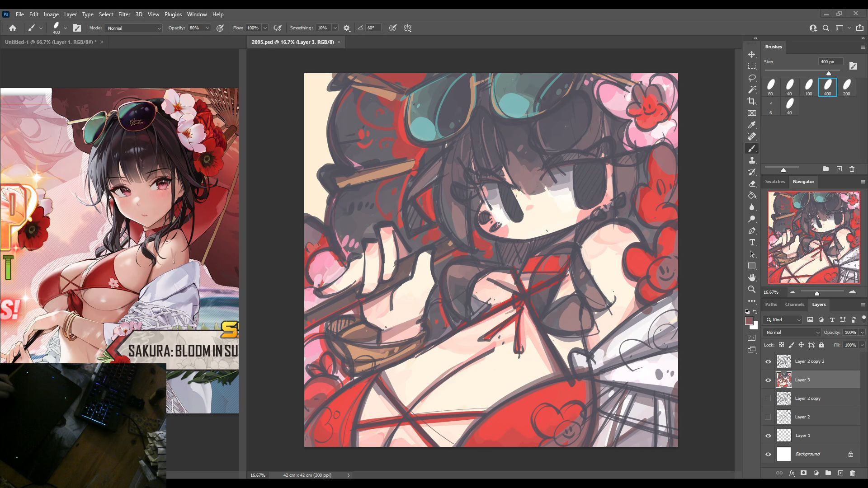Viewport: 868px width, 488px height.
Task: Open the smoothing options gear
Action: tap(347, 28)
